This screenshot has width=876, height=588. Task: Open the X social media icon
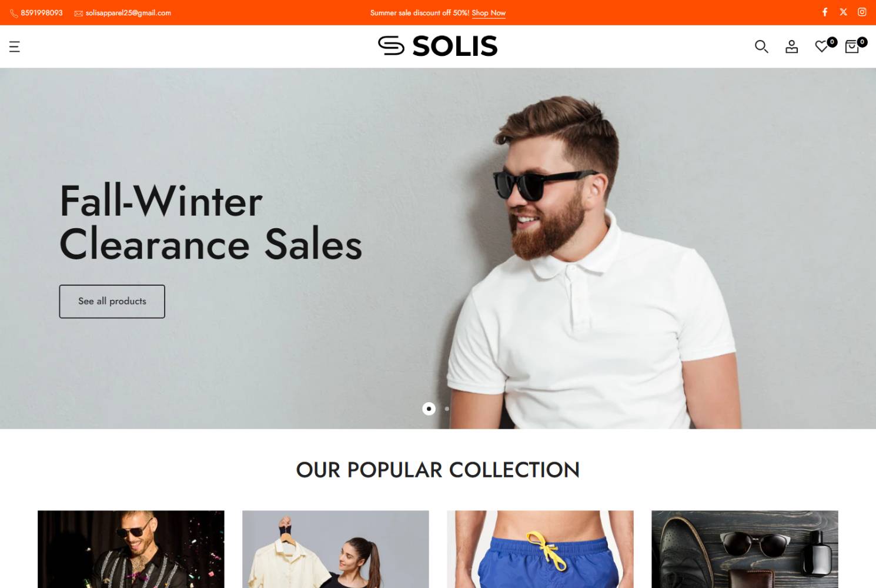[x=844, y=12]
